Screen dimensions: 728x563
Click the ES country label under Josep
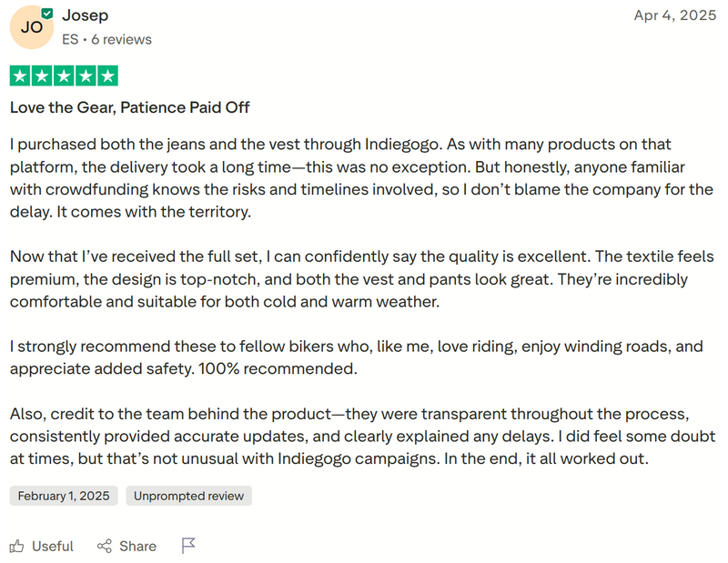(70, 39)
